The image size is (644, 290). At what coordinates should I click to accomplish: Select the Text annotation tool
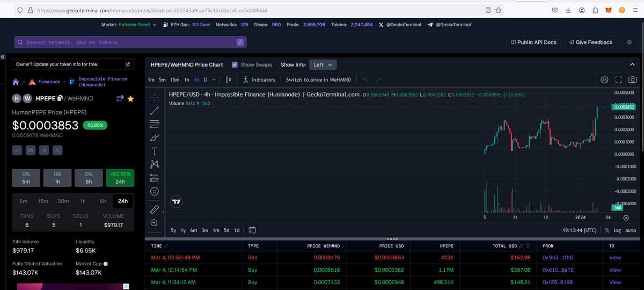tap(155, 151)
